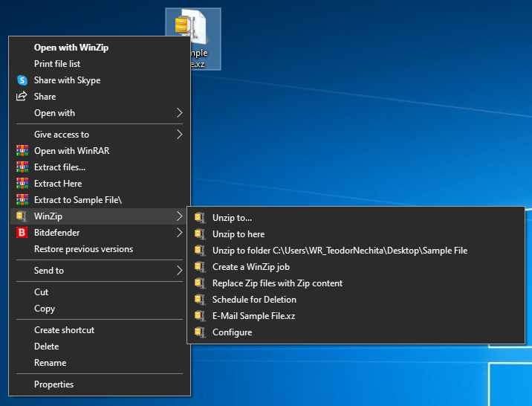532x406 pixels.
Task: Expand the Open with submenu arrow
Action: (x=179, y=113)
